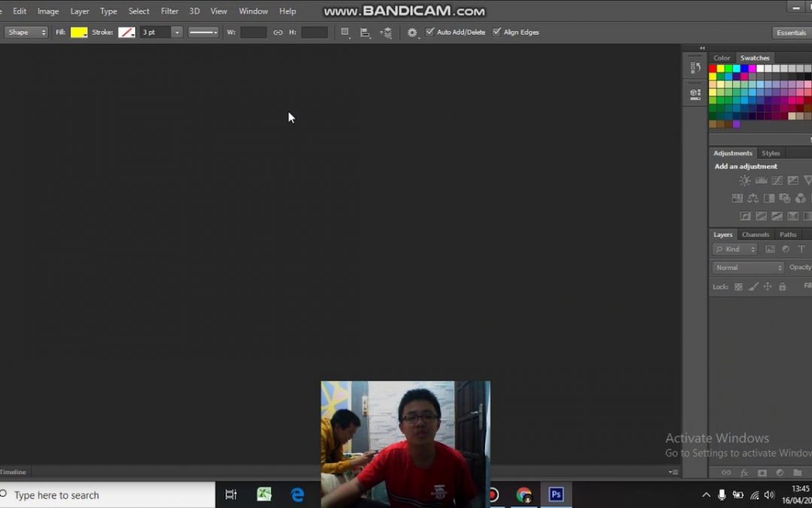Switch to the Styles tab
Image resolution: width=812 pixels, height=508 pixels.
(x=771, y=154)
